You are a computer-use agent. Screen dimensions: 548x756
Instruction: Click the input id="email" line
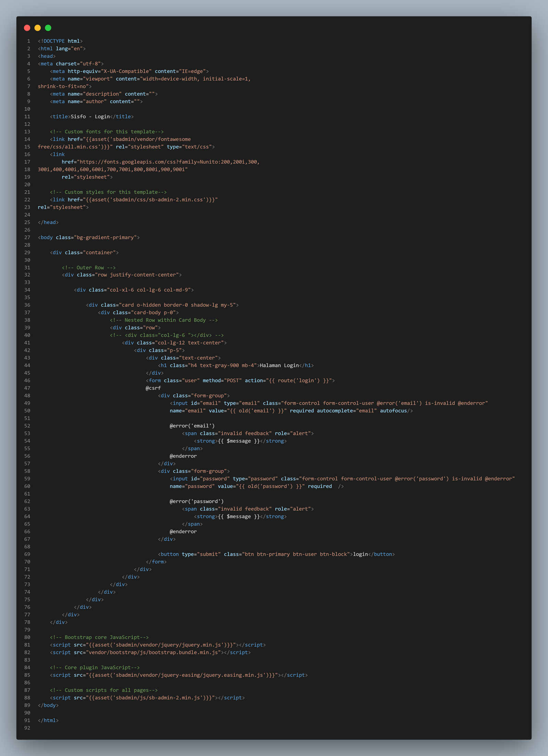point(329,403)
